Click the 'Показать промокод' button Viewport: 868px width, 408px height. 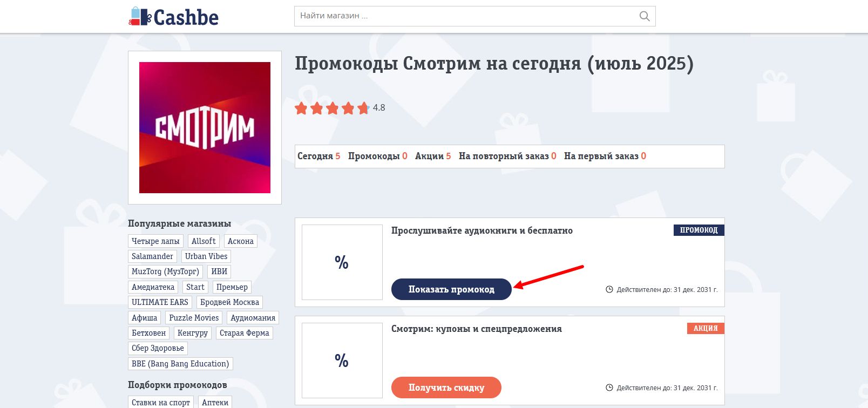[x=451, y=289]
